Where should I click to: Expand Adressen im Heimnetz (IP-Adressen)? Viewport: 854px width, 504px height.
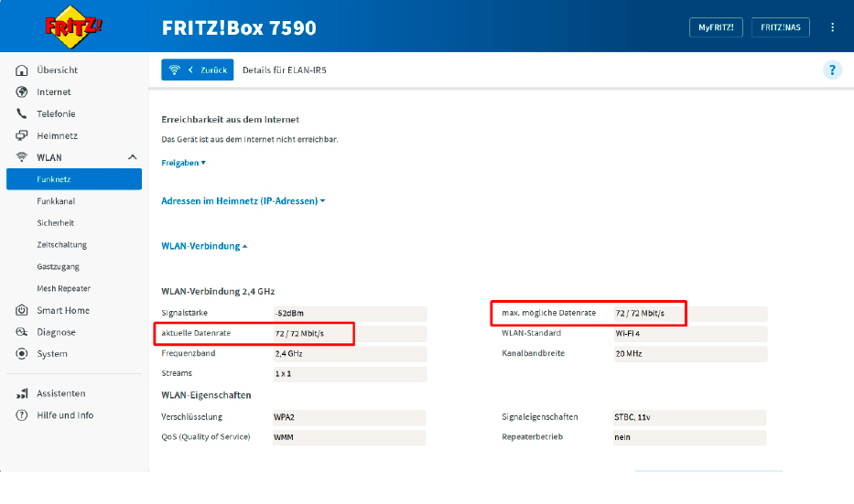243,201
